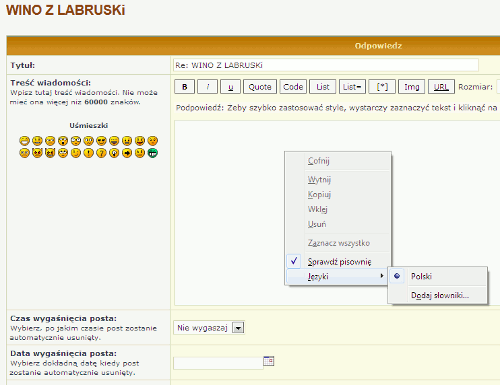Choose Kopiuj in context menu
This screenshot has width=500, height=385.
click(x=338, y=194)
